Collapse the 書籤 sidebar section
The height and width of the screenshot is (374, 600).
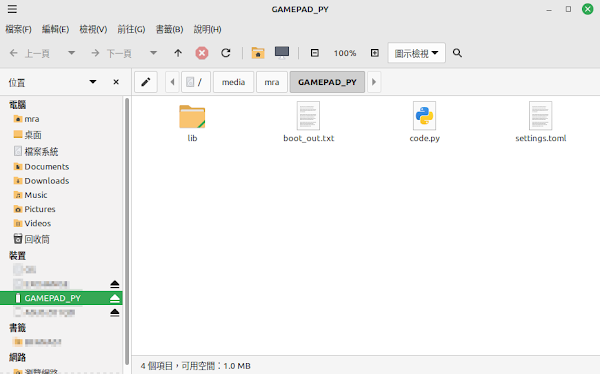coord(18,328)
